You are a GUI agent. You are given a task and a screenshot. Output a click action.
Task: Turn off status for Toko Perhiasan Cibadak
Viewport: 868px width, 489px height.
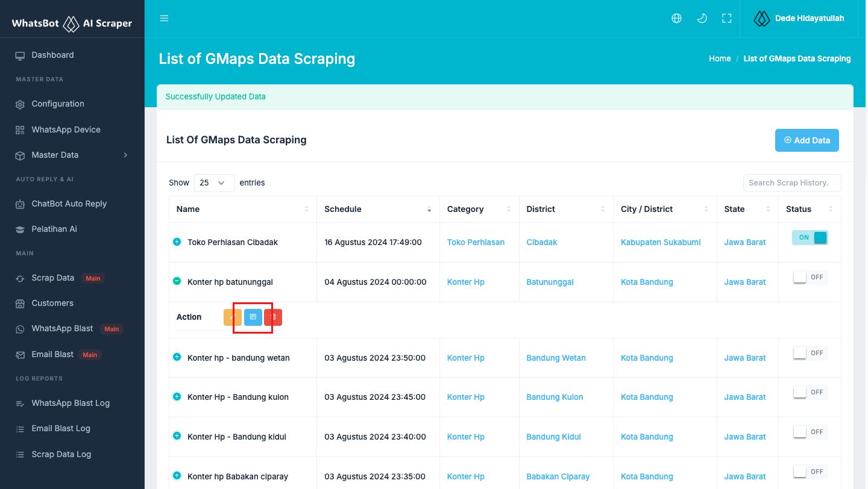coord(810,237)
